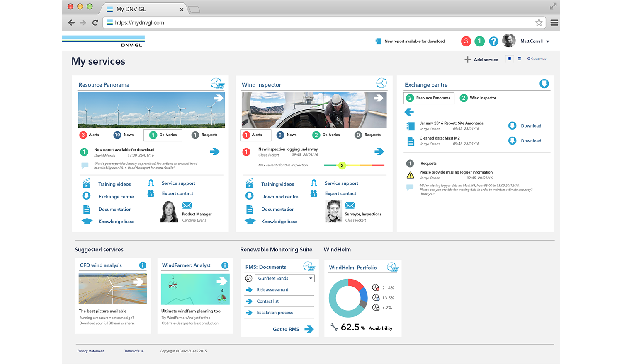The height and width of the screenshot is (364, 622).
Task: Open the Customize settings link
Action: [537, 59]
